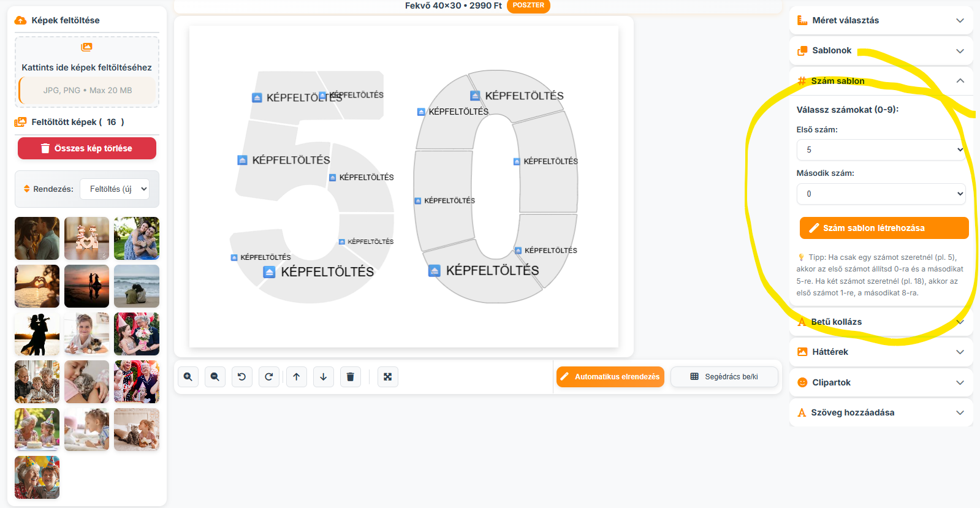Image resolution: width=980 pixels, height=508 pixels.
Task: Select the beach heart hands thumbnail
Action: click(x=37, y=286)
